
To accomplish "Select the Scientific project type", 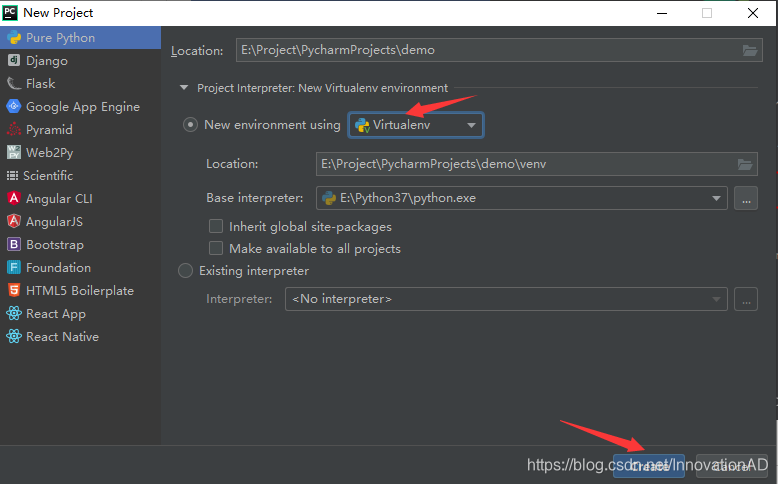I will click(80, 175).
